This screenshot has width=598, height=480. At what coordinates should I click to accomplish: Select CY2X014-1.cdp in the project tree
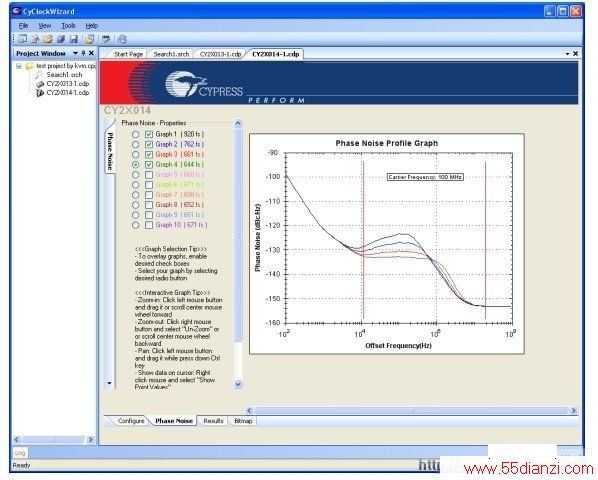pos(68,93)
